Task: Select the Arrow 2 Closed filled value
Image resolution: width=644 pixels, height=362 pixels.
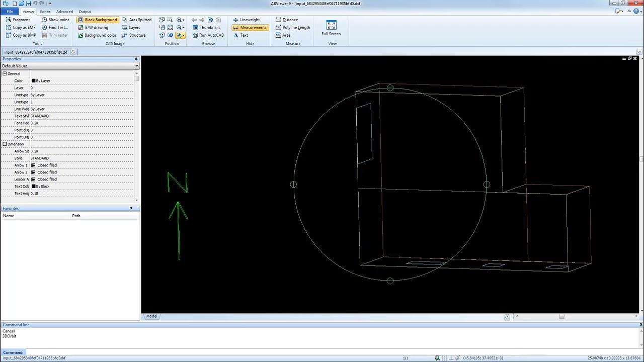Action: tap(46, 172)
